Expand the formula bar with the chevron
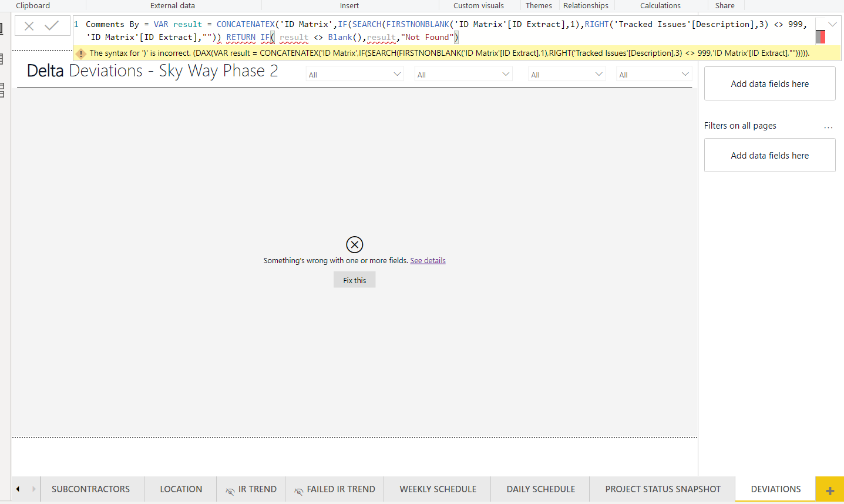The height and width of the screenshot is (504, 844). coord(832,25)
